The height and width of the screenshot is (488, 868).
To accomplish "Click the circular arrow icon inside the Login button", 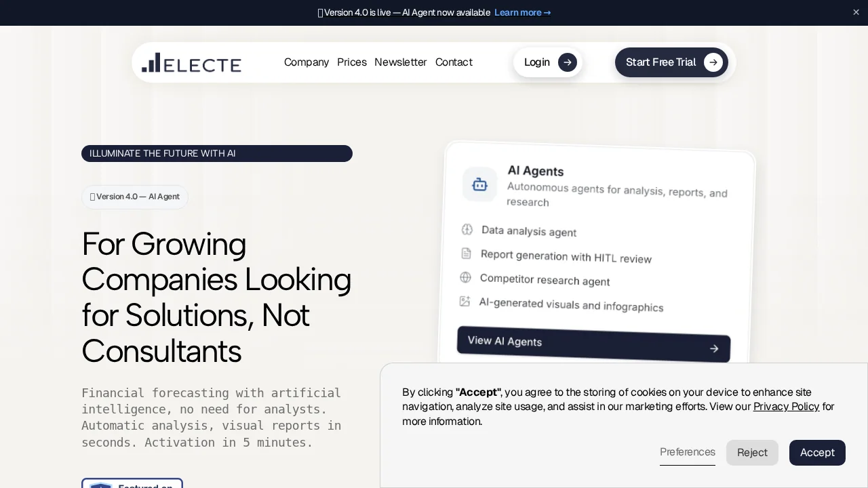I will coord(568,62).
